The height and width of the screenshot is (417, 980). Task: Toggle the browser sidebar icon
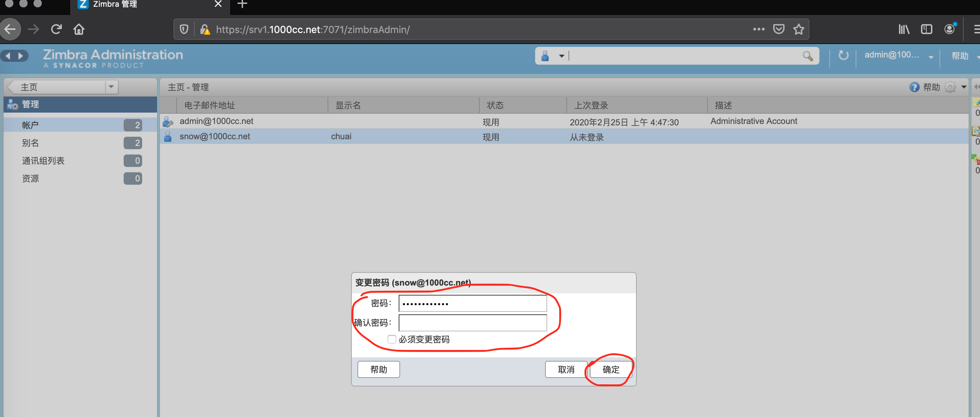(926, 29)
